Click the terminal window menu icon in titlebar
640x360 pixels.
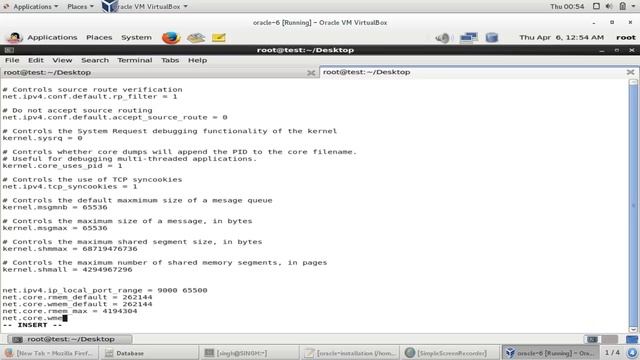point(9,50)
